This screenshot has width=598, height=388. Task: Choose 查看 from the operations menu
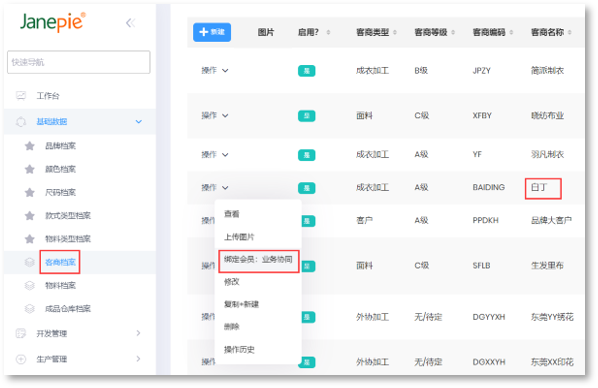tap(231, 214)
